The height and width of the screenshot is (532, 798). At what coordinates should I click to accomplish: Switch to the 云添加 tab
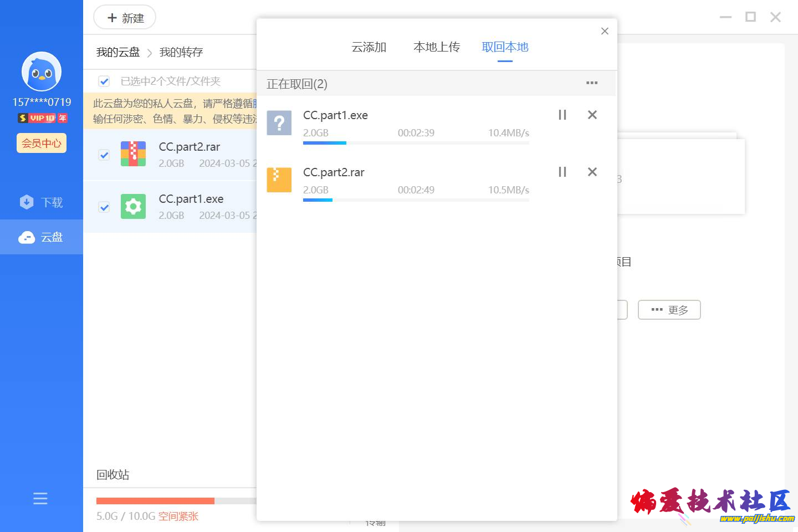pos(369,47)
